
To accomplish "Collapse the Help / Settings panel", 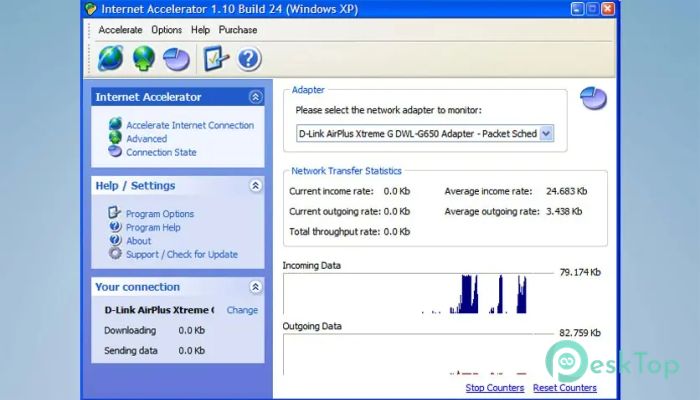I will 255,186.
